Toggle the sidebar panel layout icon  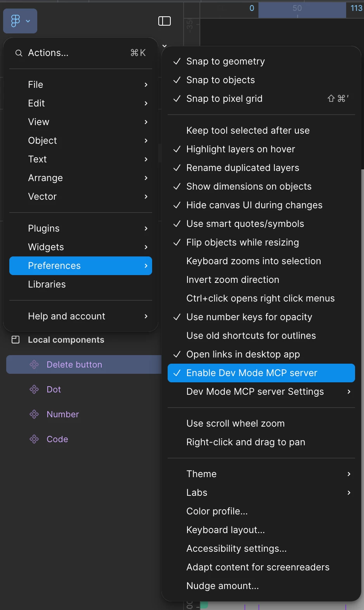coord(165,21)
